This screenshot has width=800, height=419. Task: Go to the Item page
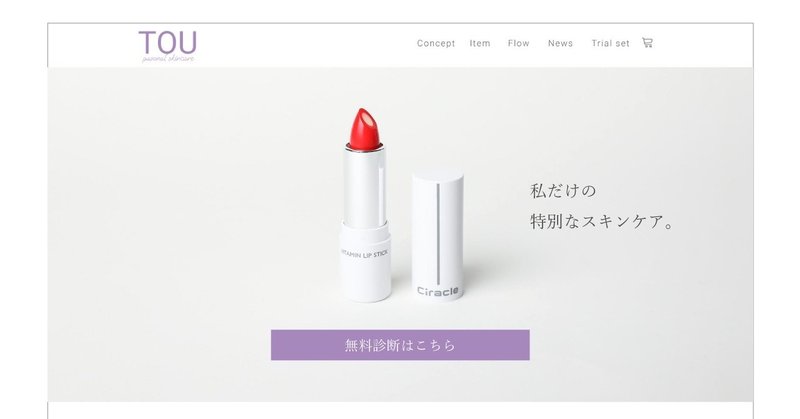point(480,43)
